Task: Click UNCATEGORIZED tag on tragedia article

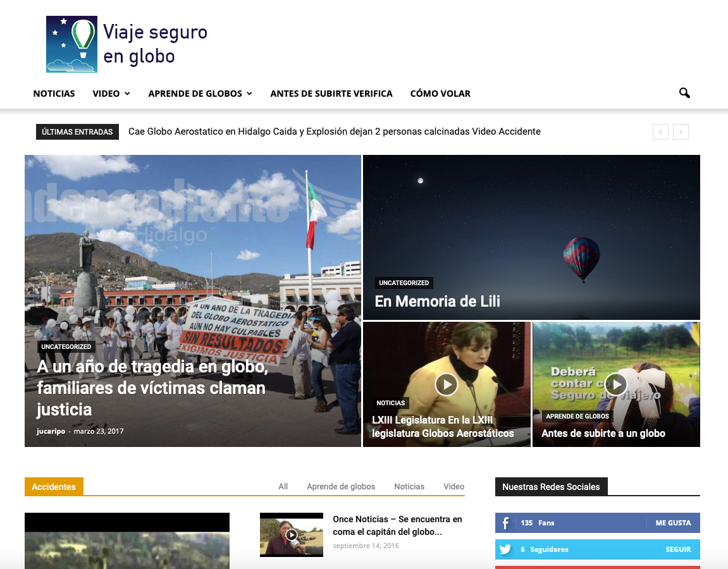Action: point(66,346)
